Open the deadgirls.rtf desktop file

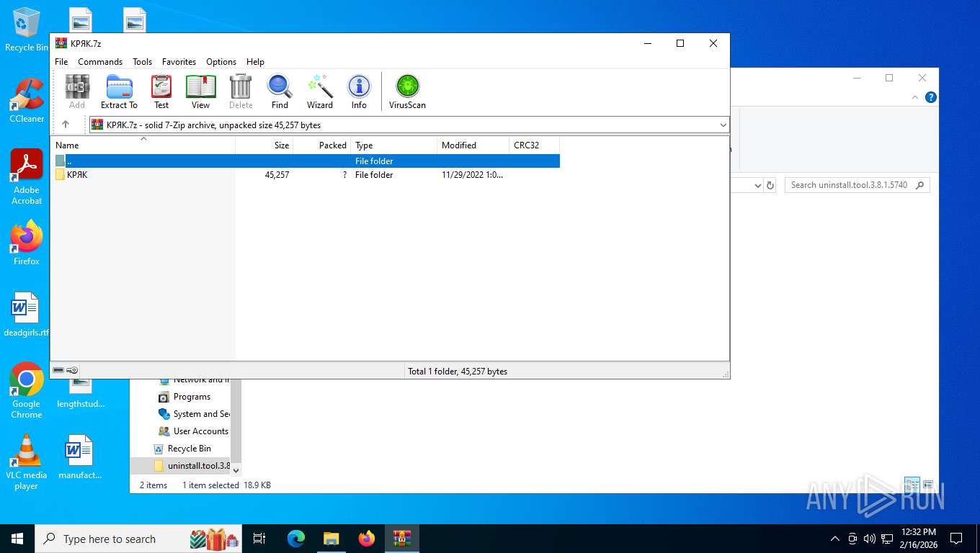[x=27, y=315]
